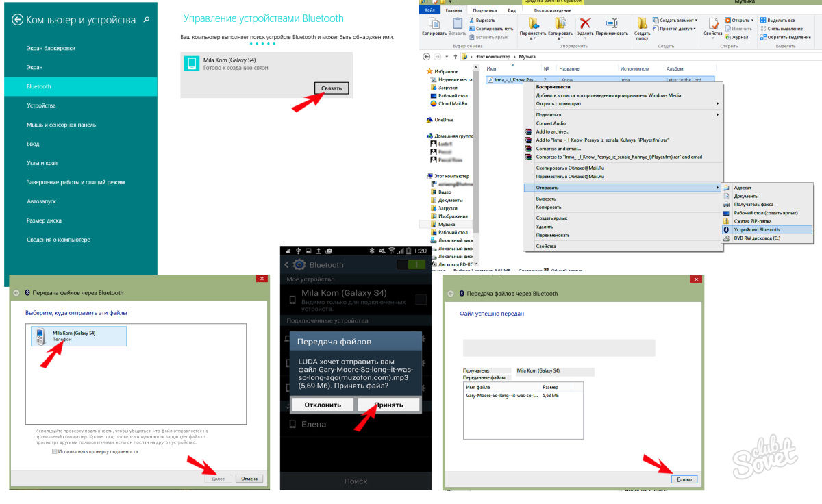
Task: Tap Decline (Отклонить) on phone dialog
Action: coord(323,405)
